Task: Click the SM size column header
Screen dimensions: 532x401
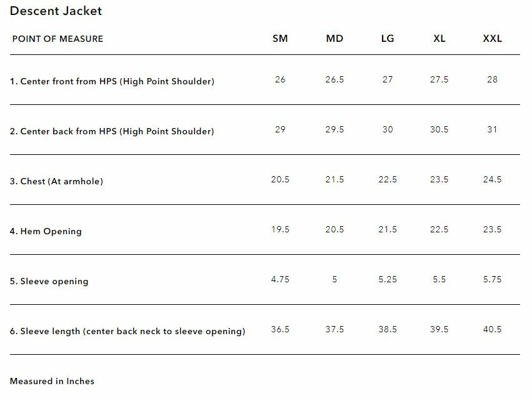Action: click(280, 39)
